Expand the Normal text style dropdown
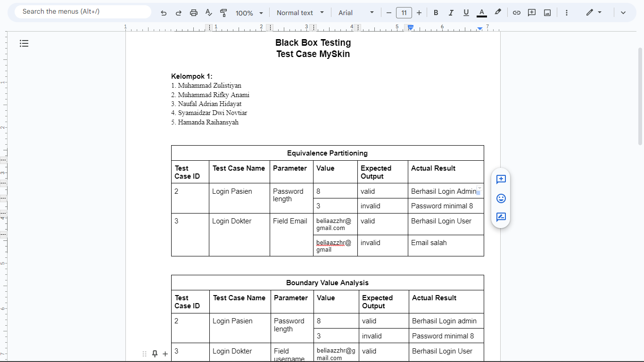 [x=300, y=13]
